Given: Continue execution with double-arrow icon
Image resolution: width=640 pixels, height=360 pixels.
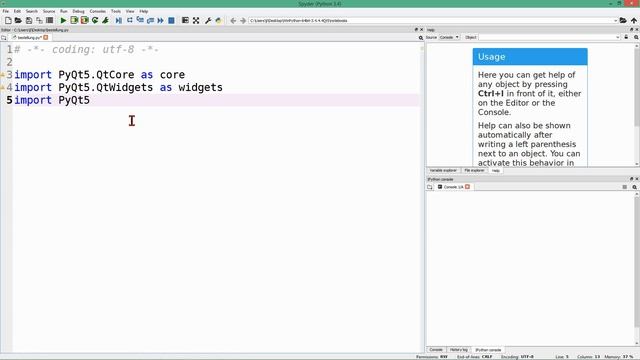Looking at the screenshot, I should pos(160,20).
